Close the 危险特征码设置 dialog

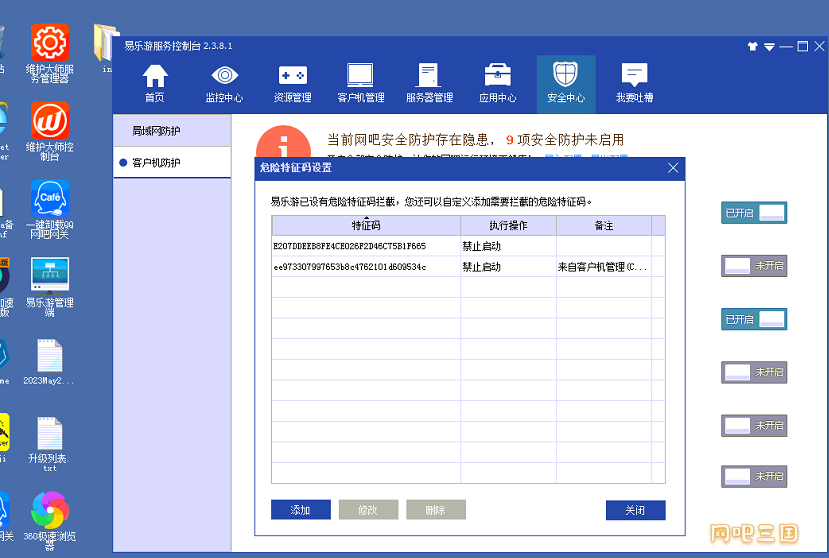coord(673,168)
